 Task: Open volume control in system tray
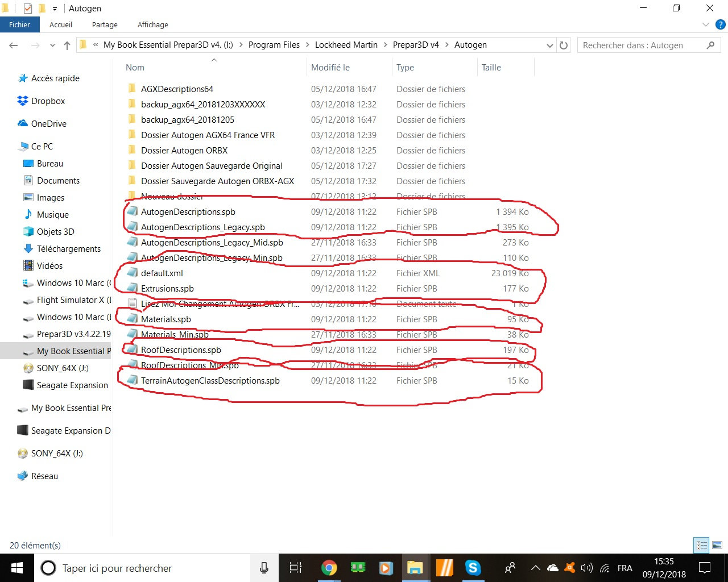tap(587, 568)
